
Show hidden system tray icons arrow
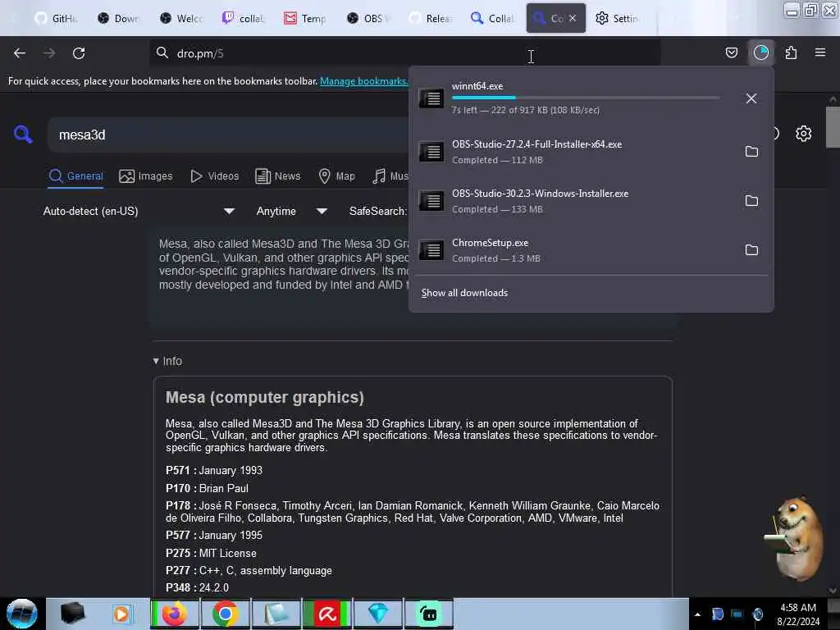697,614
